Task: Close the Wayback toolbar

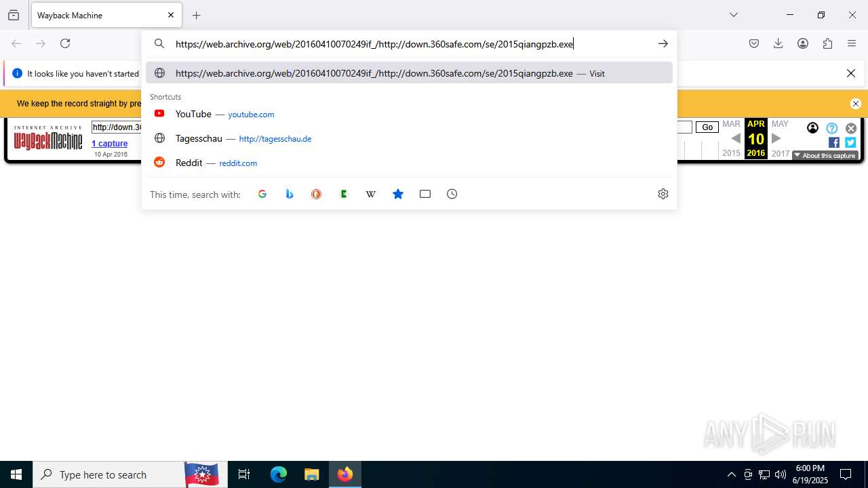Action: [851, 128]
